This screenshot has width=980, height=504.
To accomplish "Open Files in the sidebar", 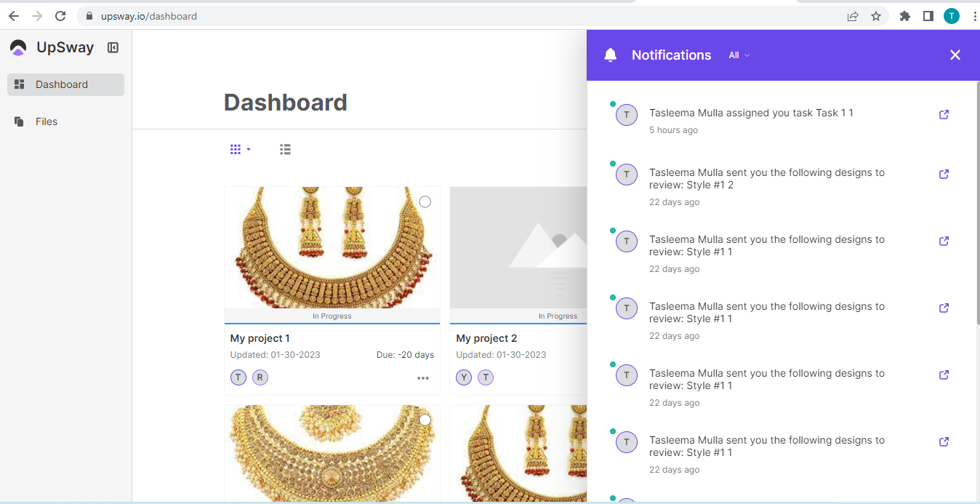I will pos(46,121).
